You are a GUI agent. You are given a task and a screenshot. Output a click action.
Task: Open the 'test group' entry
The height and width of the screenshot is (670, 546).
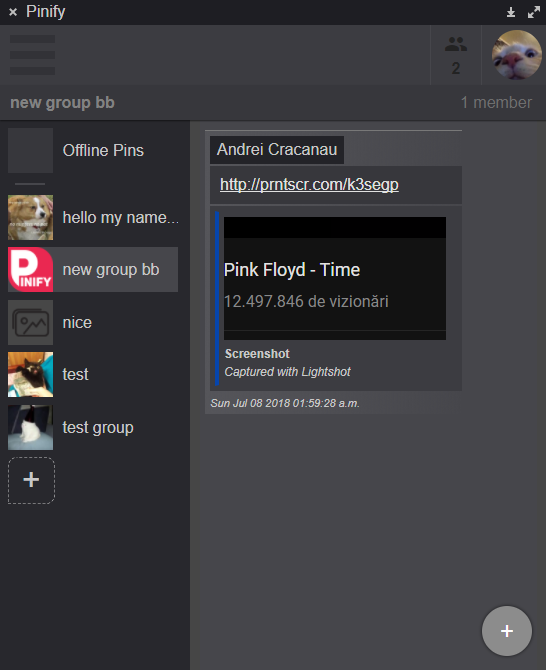93,427
